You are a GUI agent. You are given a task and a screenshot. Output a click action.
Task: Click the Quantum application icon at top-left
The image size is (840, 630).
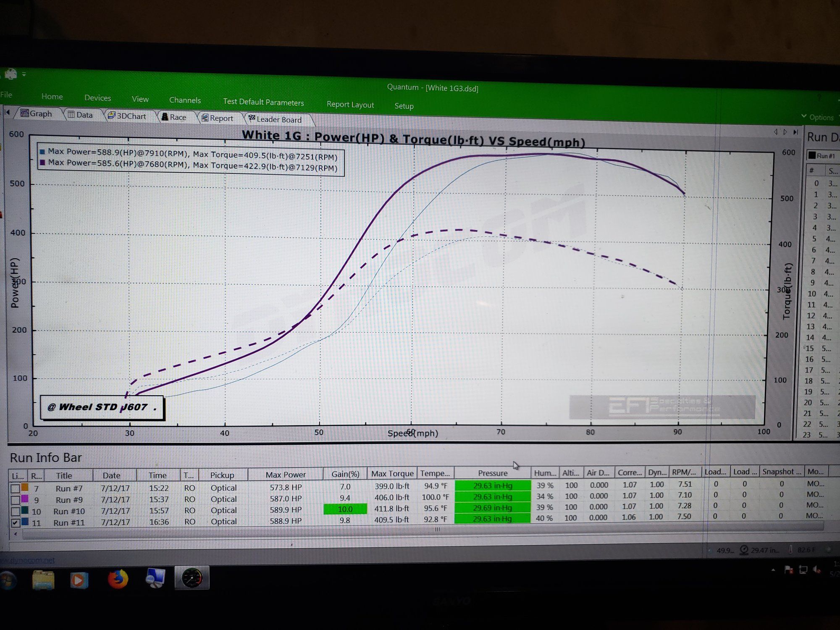click(x=10, y=74)
